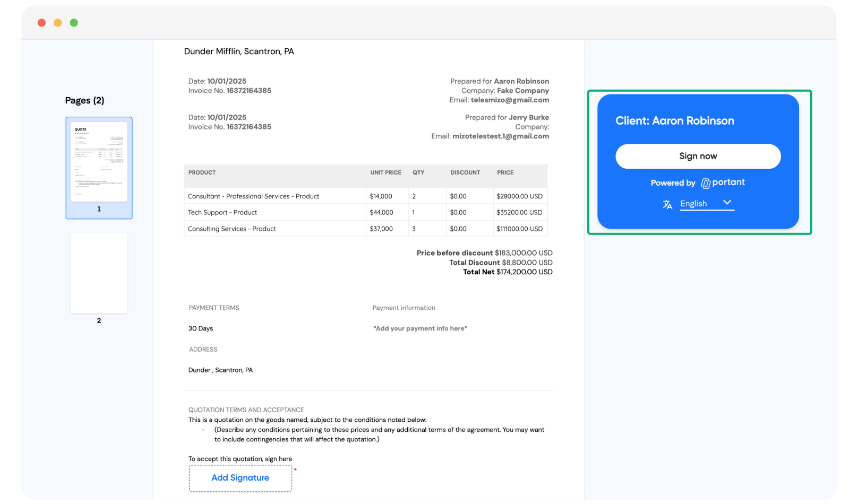Click the PRODUCT column header

[202, 173]
